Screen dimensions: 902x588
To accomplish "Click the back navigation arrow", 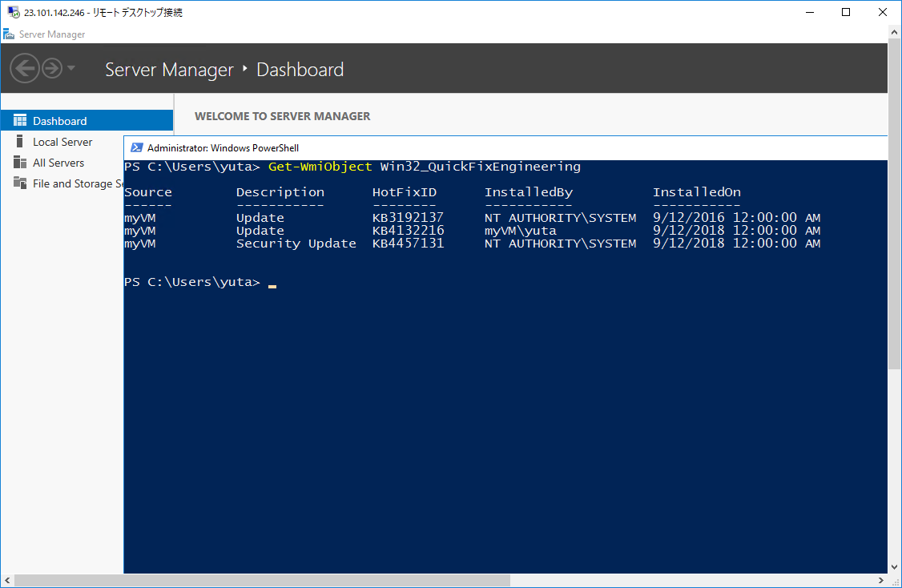I will coord(24,68).
